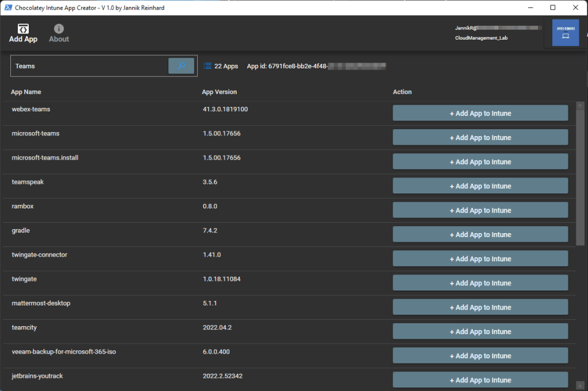
Task: Click the App Version column header
Action: (219, 92)
